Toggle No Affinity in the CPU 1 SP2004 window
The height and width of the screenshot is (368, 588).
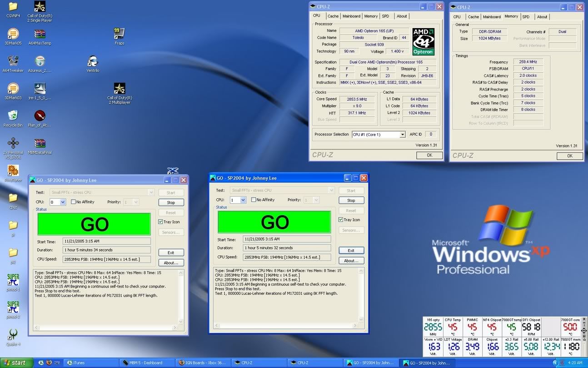point(254,200)
